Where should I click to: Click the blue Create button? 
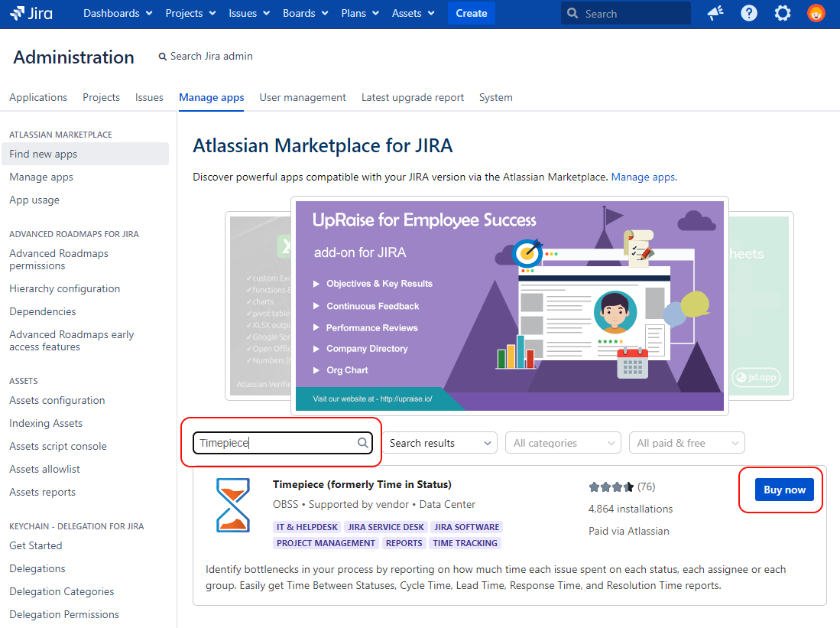click(471, 13)
